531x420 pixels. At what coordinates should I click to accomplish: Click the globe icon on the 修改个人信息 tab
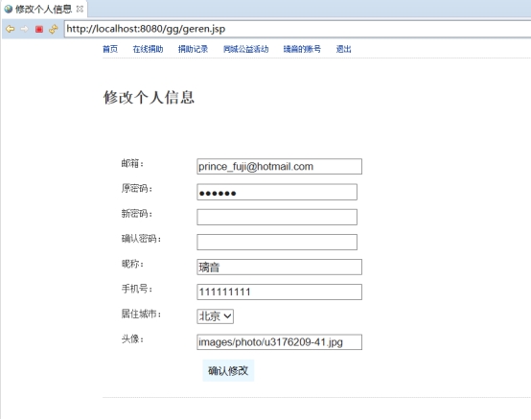click(8, 10)
